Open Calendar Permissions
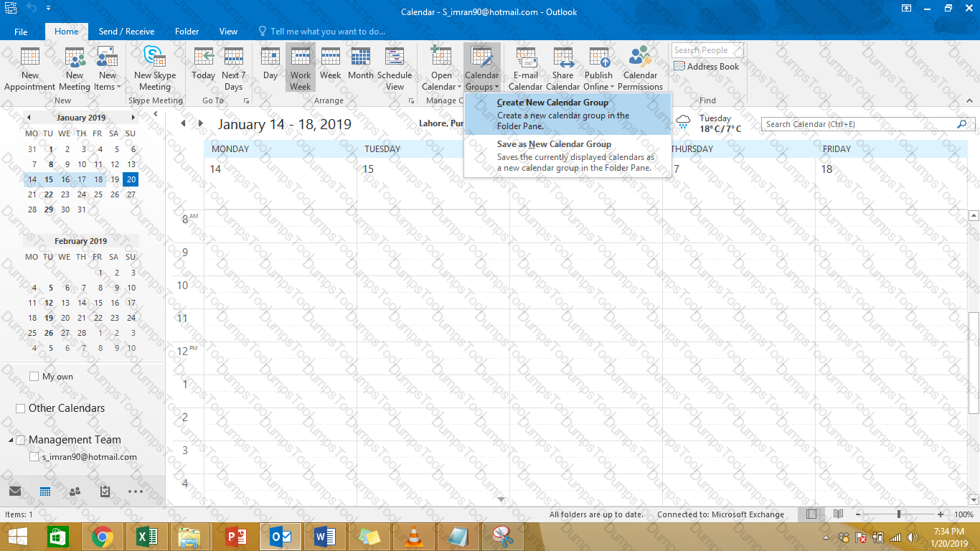 tap(641, 70)
